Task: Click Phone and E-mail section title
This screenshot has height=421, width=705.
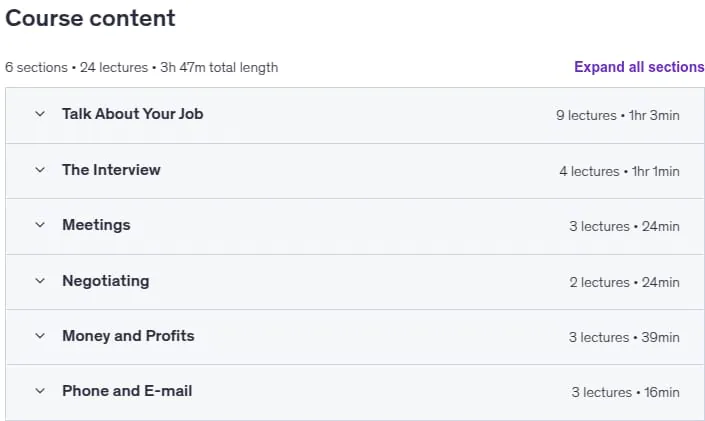Action: pyautogui.click(x=127, y=391)
